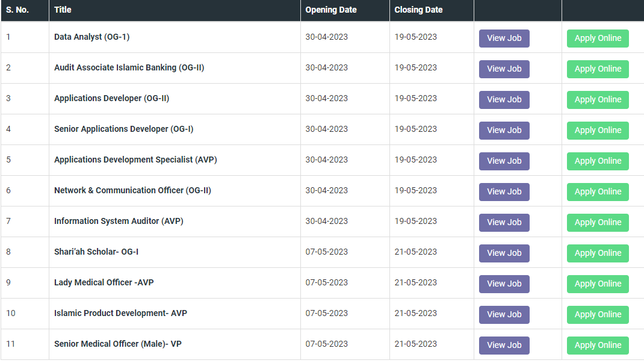This screenshot has width=644, height=363.
Task: View job for Lady Medical Officer
Action: pyautogui.click(x=504, y=284)
